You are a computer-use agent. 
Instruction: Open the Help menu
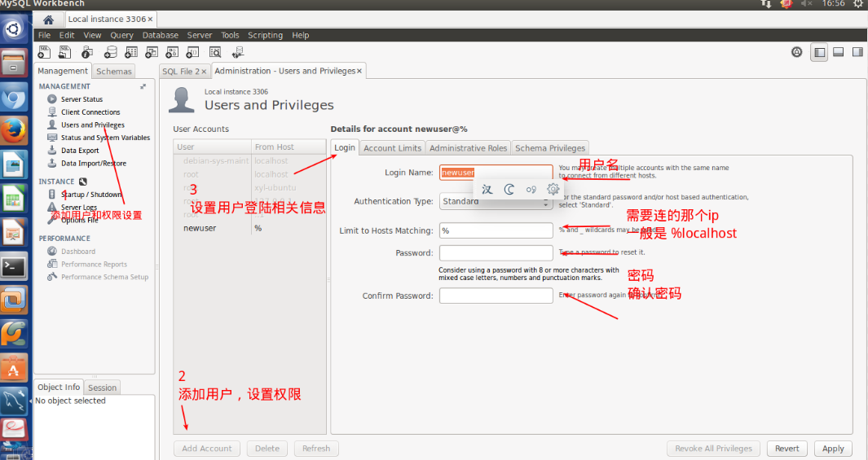point(301,35)
